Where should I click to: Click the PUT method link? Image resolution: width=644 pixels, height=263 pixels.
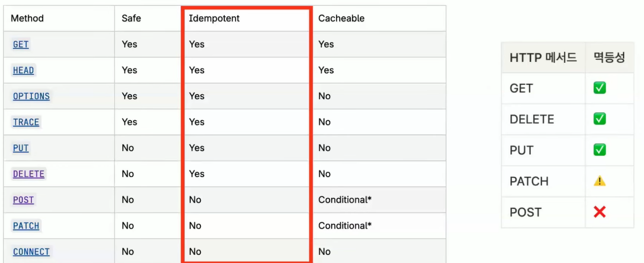[x=21, y=148]
